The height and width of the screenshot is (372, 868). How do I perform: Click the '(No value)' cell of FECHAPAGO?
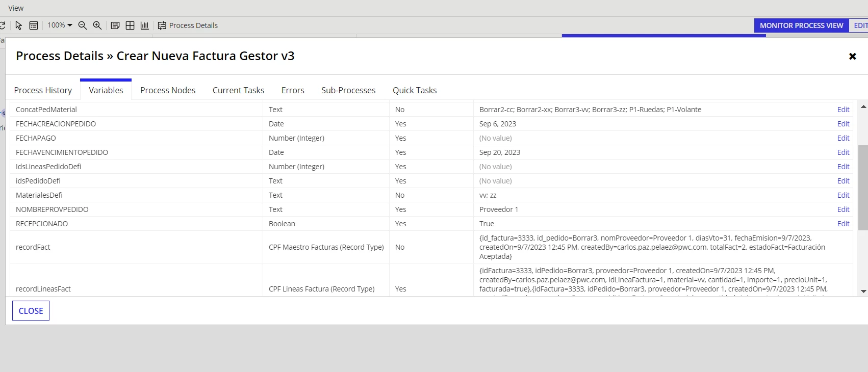click(496, 138)
